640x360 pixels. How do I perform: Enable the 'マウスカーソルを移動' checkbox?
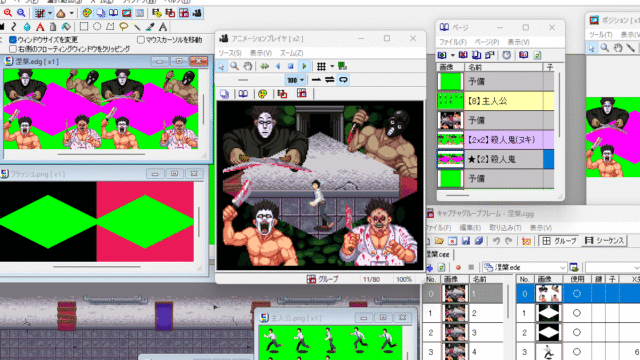click(141, 40)
